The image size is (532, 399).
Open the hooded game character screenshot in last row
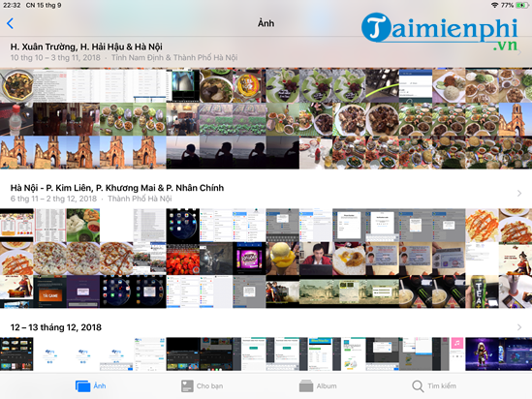tap(482, 353)
